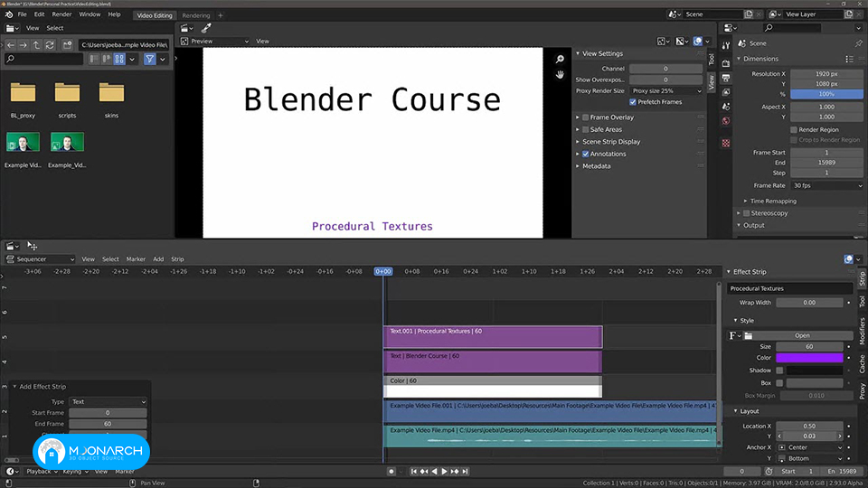
Task: Open Proxy Render Size dropdown
Action: tap(666, 90)
